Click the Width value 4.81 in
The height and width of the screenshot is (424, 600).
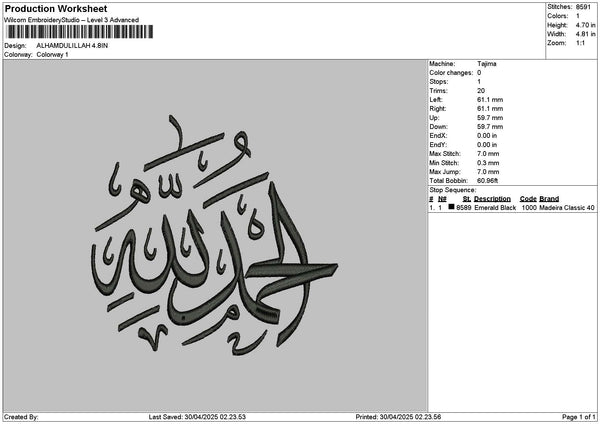(x=585, y=34)
